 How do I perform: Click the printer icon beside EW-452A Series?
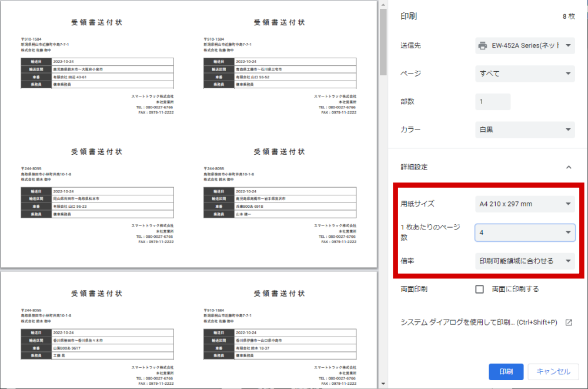(483, 45)
